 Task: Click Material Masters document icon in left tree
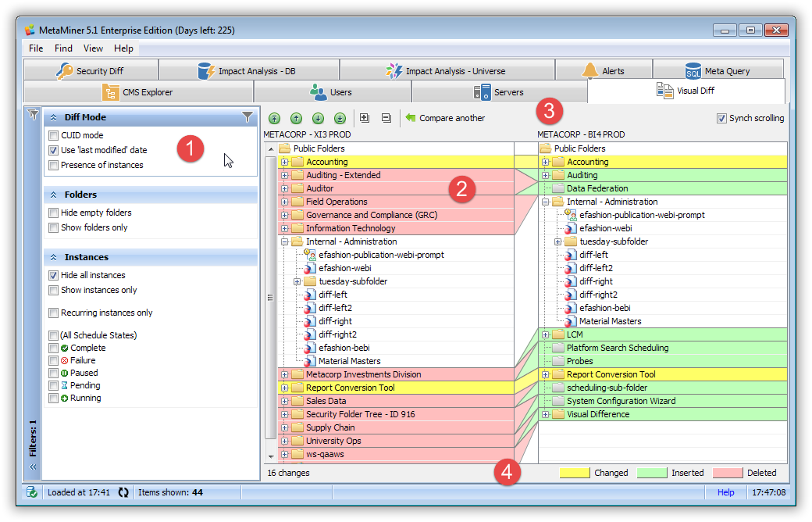coord(310,361)
